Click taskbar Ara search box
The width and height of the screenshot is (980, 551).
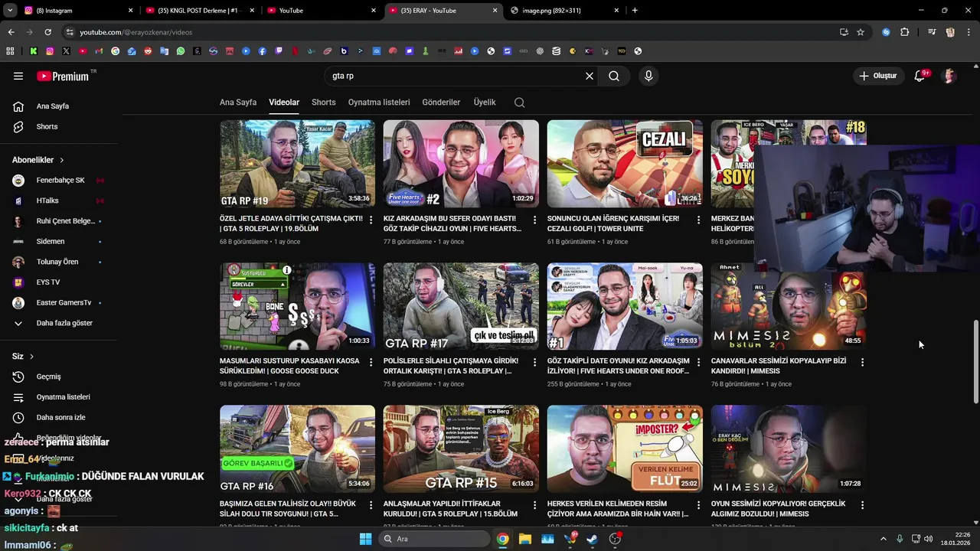tap(434, 539)
